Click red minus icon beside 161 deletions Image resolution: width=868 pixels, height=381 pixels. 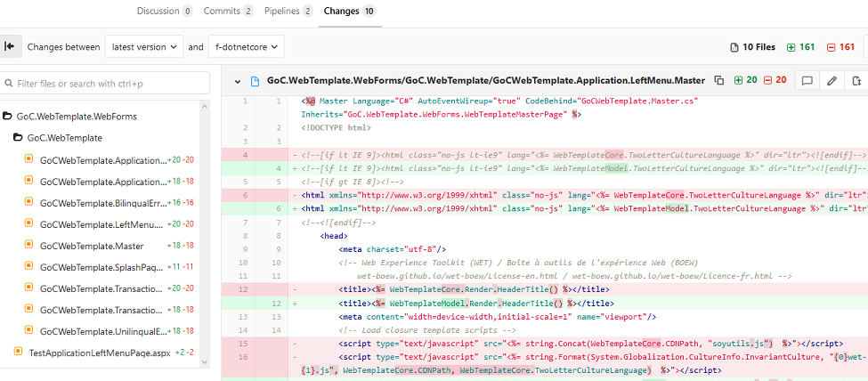[x=831, y=47]
